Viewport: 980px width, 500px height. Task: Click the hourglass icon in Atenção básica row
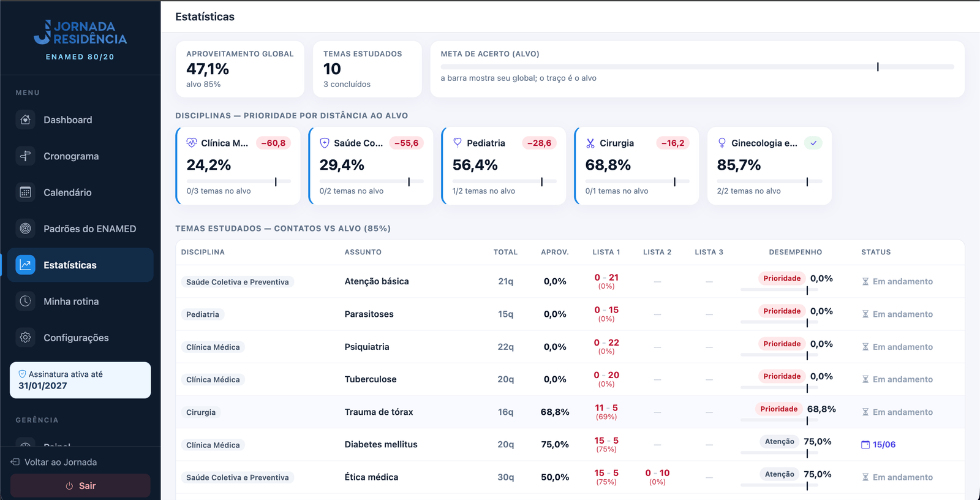tap(865, 282)
